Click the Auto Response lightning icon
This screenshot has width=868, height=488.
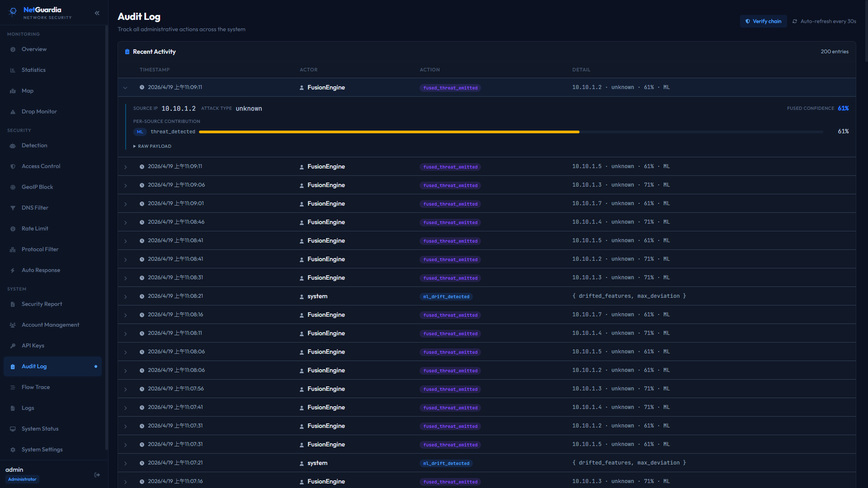click(13, 271)
